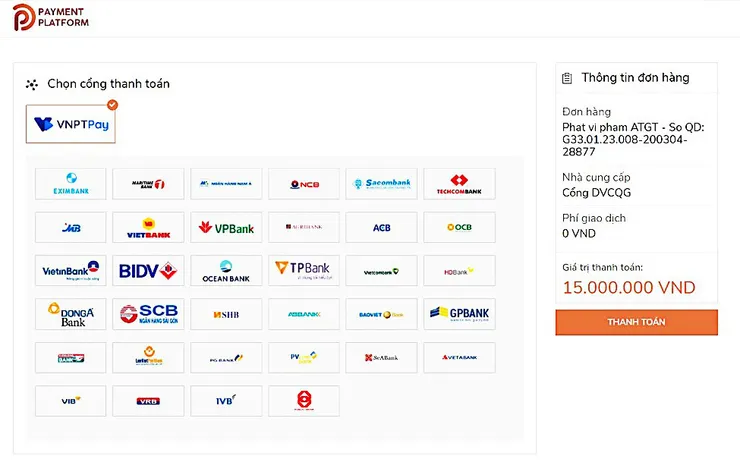
Task: Select the NCB bank tile
Action: pyautogui.click(x=304, y=184)
